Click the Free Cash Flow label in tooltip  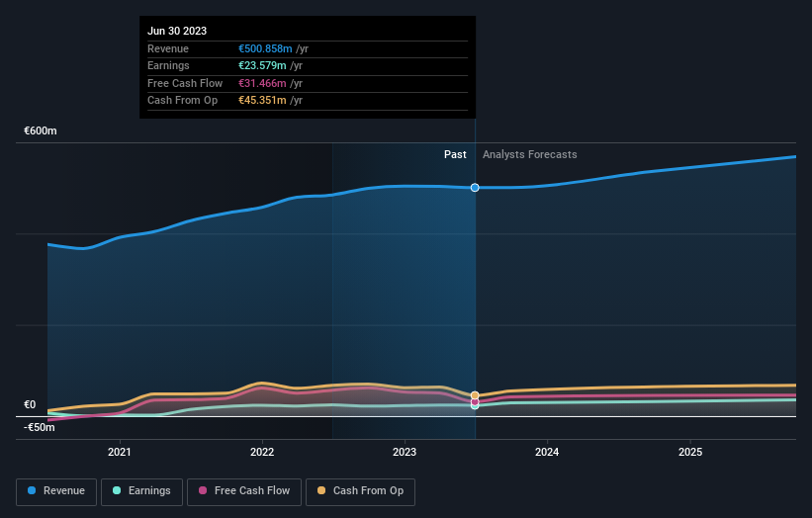tap(185, 83)
